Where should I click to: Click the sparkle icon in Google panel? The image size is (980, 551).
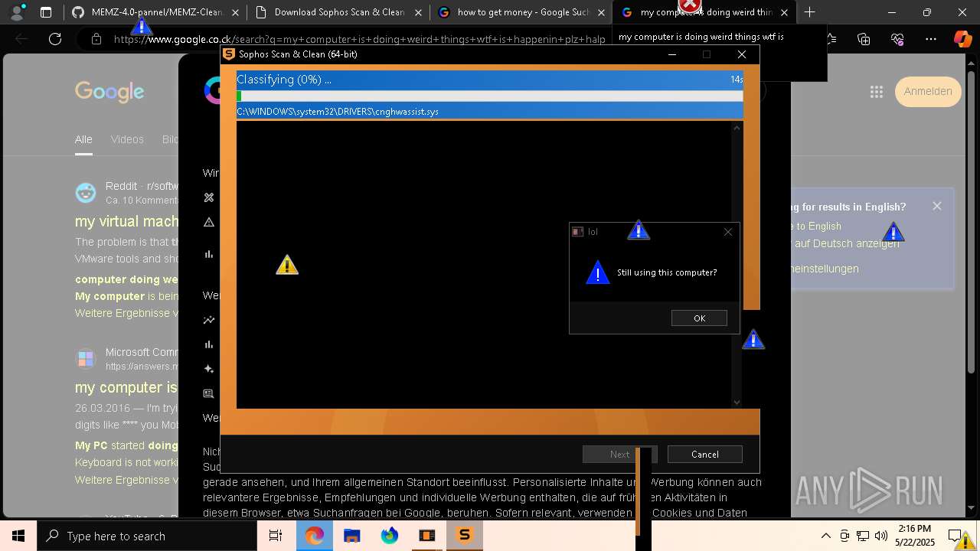click(208, 369)
